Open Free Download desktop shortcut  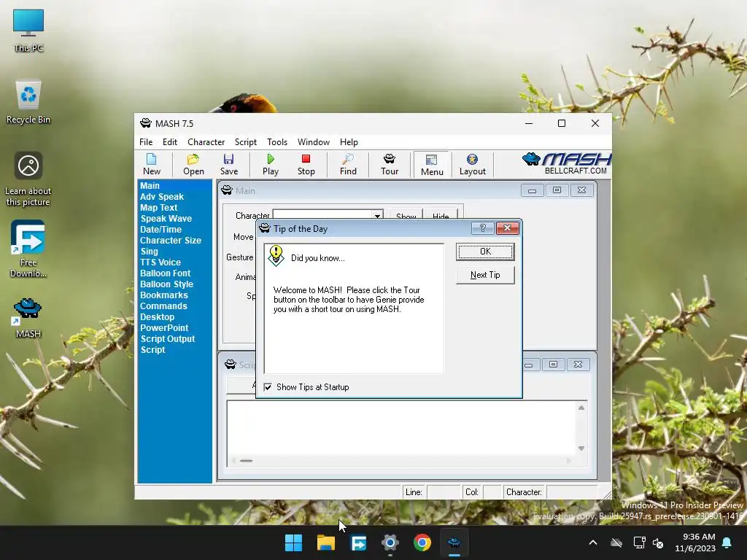(28, 249)
